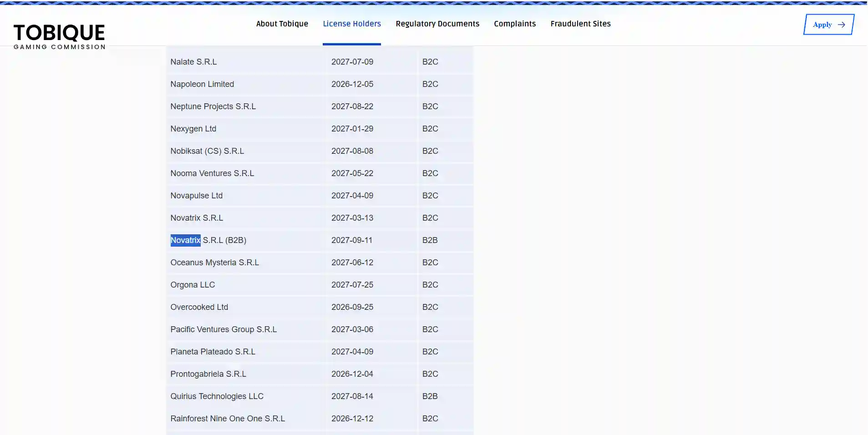The image size is (868, 435).
Task: Go to Regulatory Documents
Action: [x=437, y=24]
